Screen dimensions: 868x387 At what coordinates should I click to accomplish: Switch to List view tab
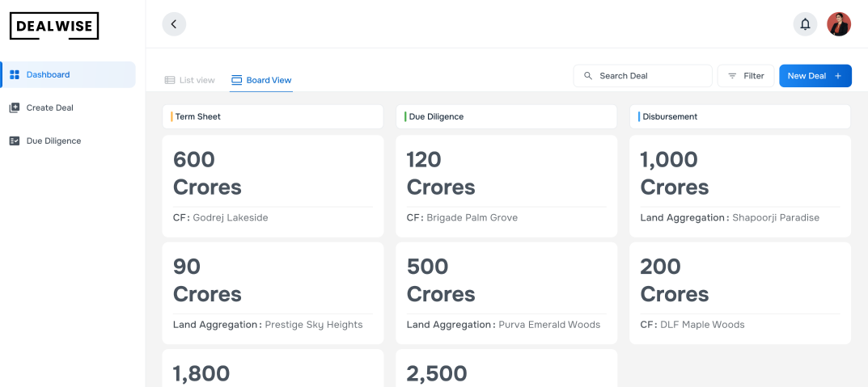[190, 80]
